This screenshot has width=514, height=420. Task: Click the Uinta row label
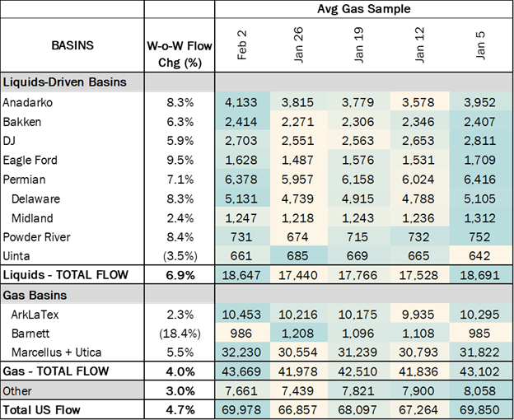coord(16,256)
